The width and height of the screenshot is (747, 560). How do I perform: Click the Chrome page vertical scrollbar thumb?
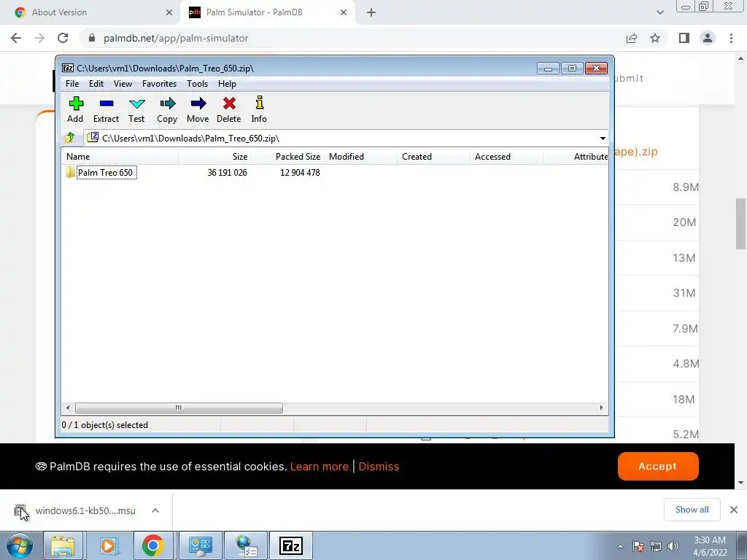[x=740, y=224]
